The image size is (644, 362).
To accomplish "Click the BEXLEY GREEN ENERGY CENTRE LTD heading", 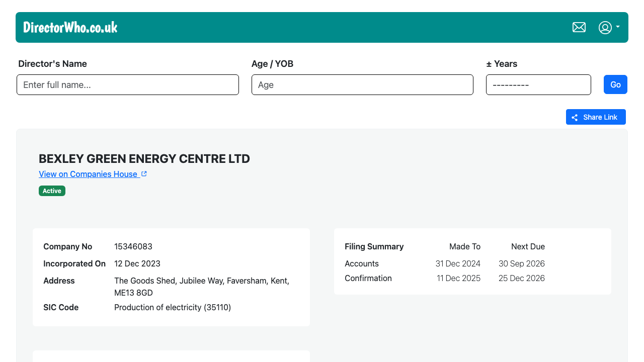I will point(144,158).
